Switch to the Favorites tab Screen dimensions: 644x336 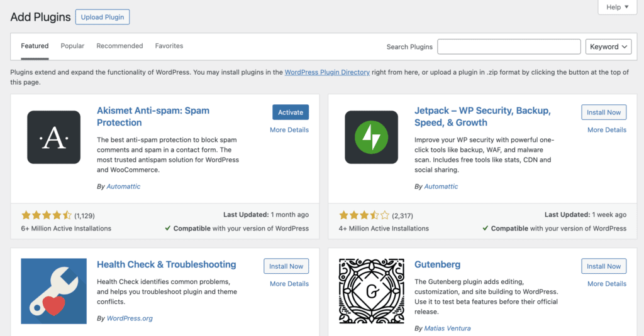[x=169, y=46]
